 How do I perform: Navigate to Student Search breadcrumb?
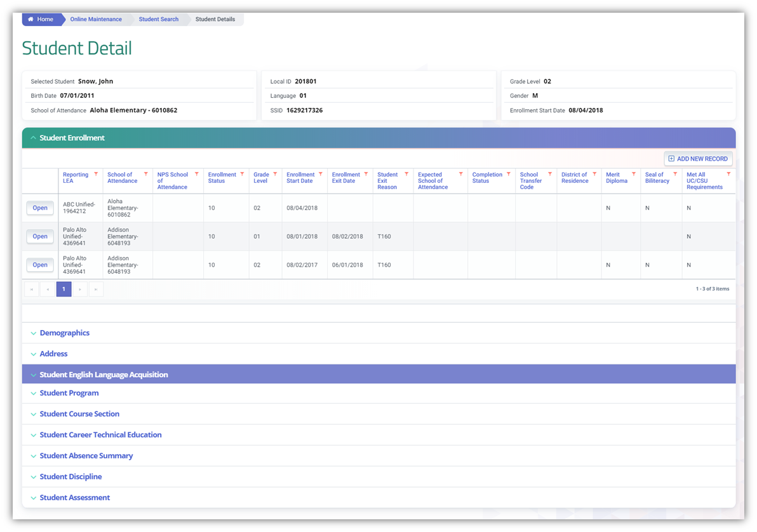click(x=158, y=20)
